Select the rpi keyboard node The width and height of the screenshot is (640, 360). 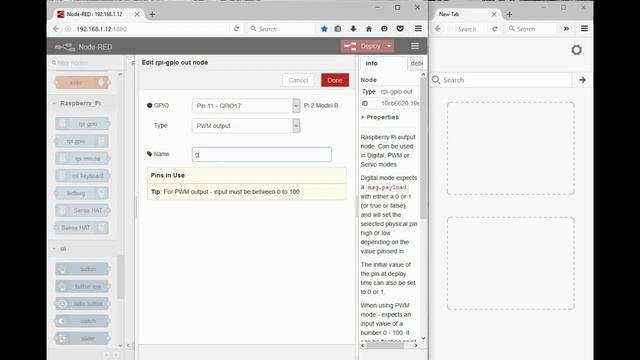(x=82, y=176)
